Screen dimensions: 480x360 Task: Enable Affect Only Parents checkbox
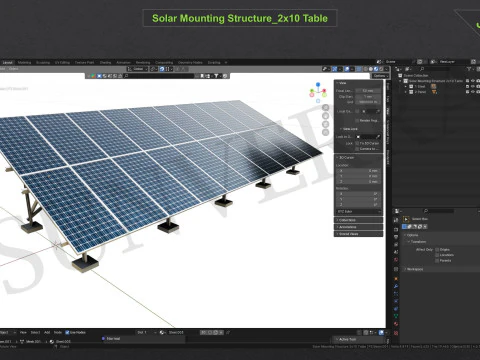[x=437, y=260]
